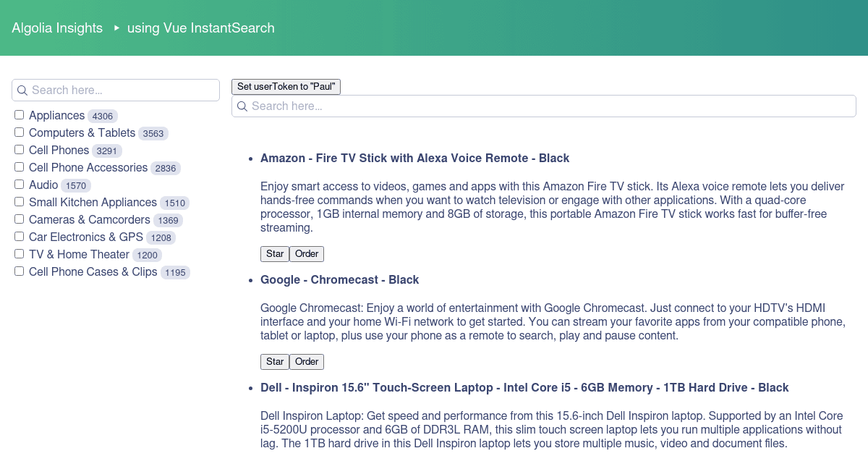This screenshot has height=456, width=868.
Task: Star the Google Chromecast product
Action: click(x=275, y=361)
